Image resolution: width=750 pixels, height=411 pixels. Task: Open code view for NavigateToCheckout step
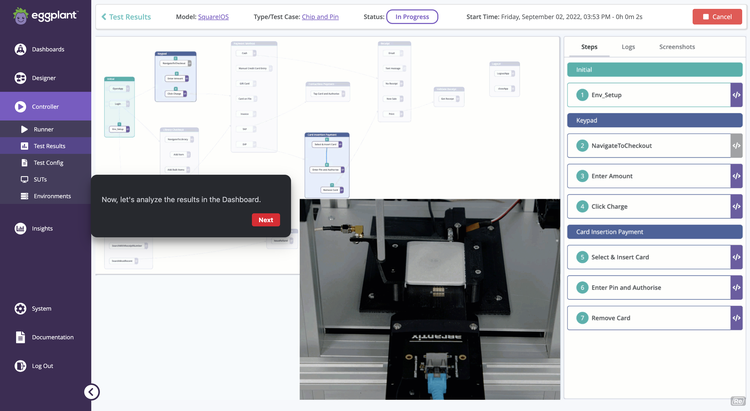[736, 146]
